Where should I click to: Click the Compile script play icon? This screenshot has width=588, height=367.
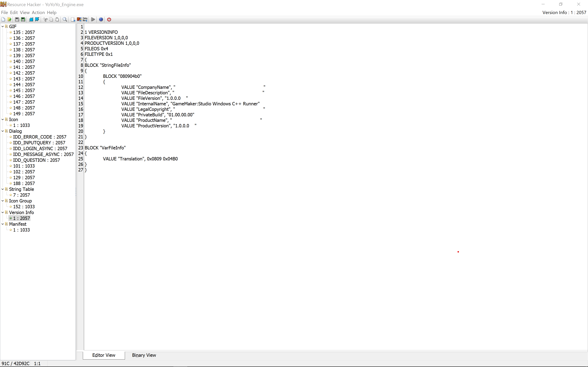93,19
